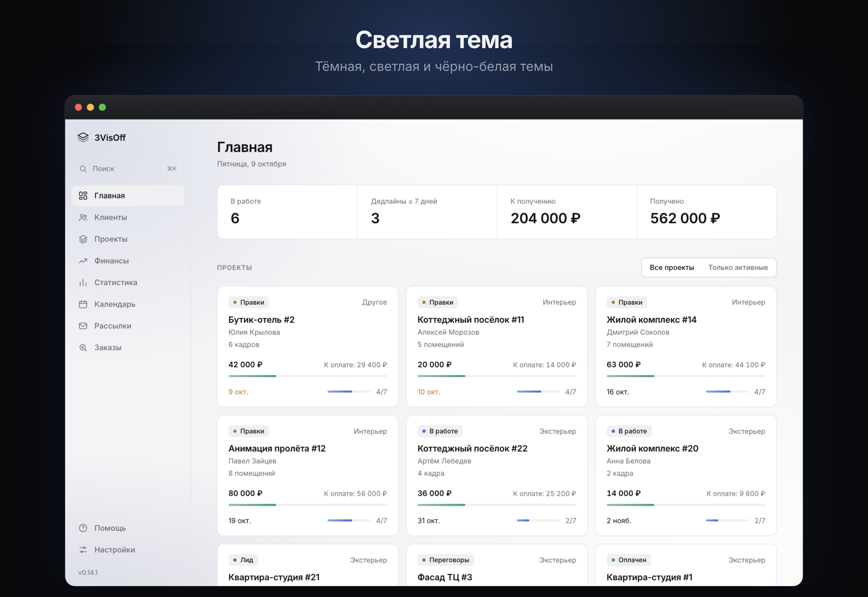Click the Помощь question mark icon
The image size is (868, 597).
(83, 528)
